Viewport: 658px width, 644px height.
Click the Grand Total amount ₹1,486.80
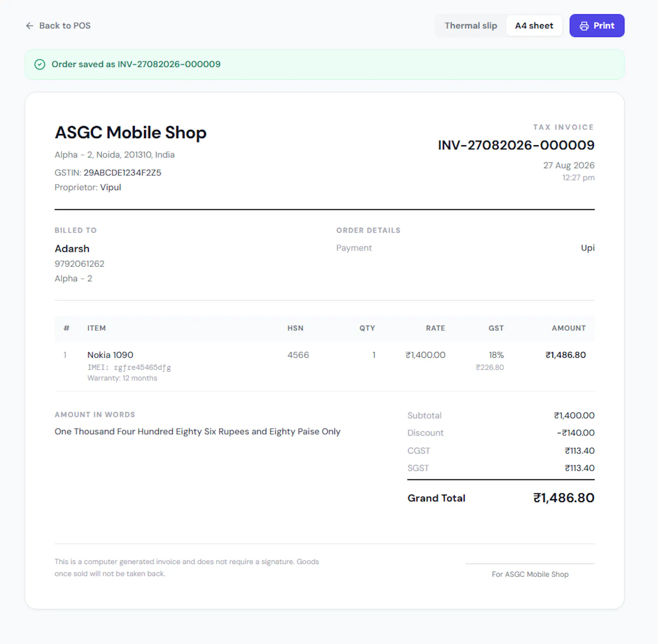click(564, 498)
